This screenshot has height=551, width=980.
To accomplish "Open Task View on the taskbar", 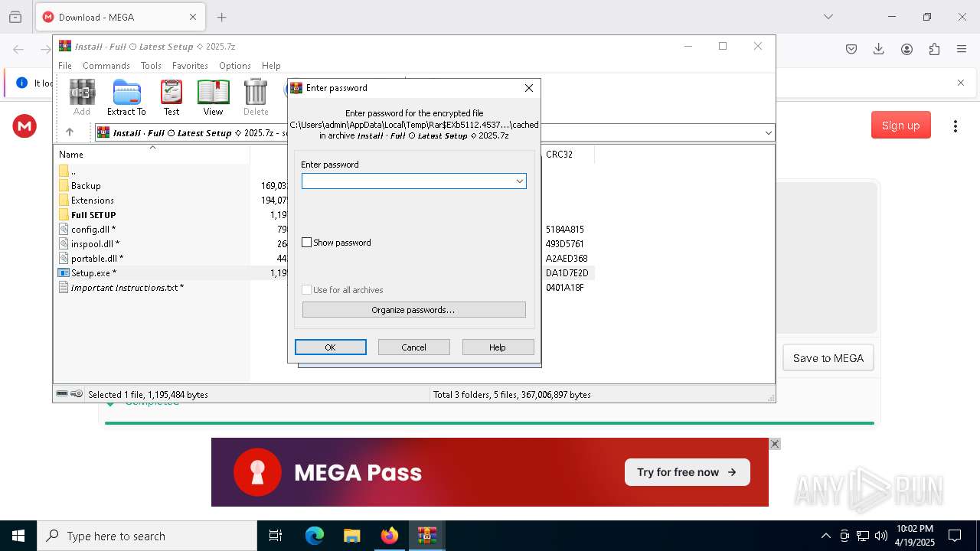I will 276,536.
